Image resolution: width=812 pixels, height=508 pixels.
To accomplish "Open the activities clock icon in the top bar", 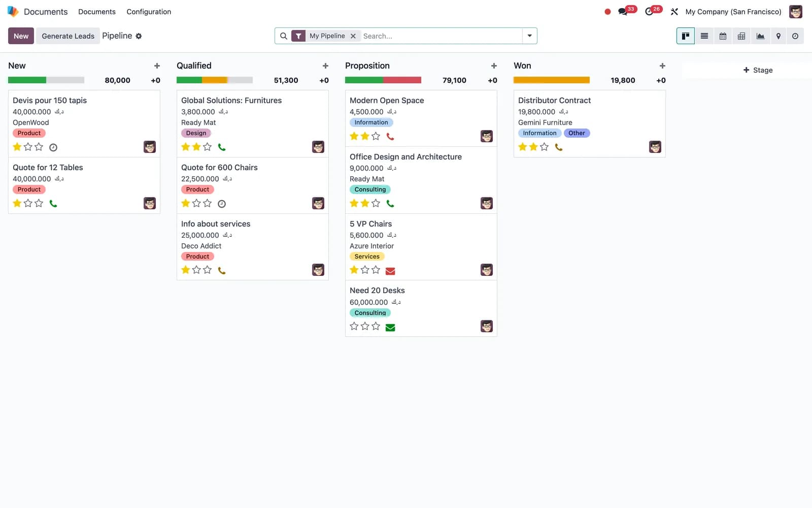I will coord(649,12).
